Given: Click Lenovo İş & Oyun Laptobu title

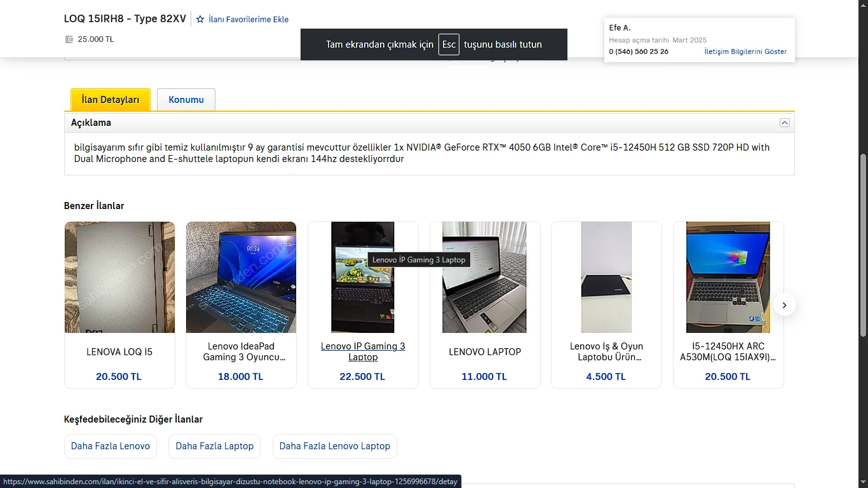Looking at the screenshot, I should pos(606,352).
